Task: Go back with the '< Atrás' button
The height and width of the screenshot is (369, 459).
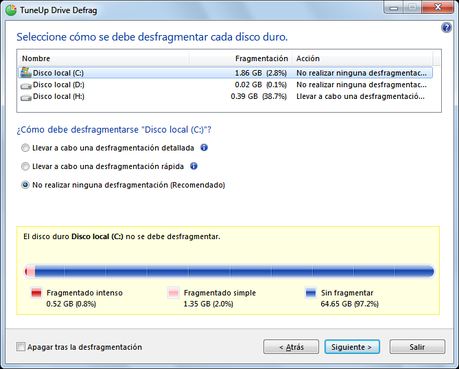Action: [x=291, y=347]
